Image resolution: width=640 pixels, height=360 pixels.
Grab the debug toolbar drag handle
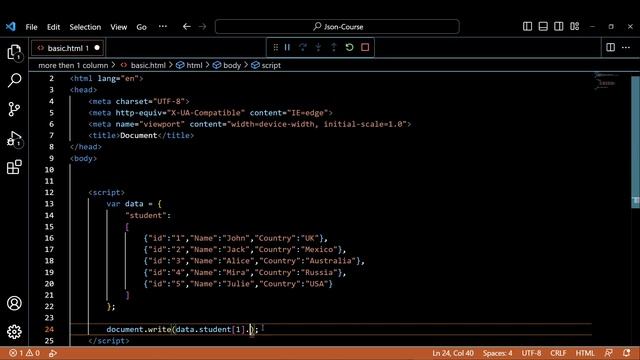[276, 47]
